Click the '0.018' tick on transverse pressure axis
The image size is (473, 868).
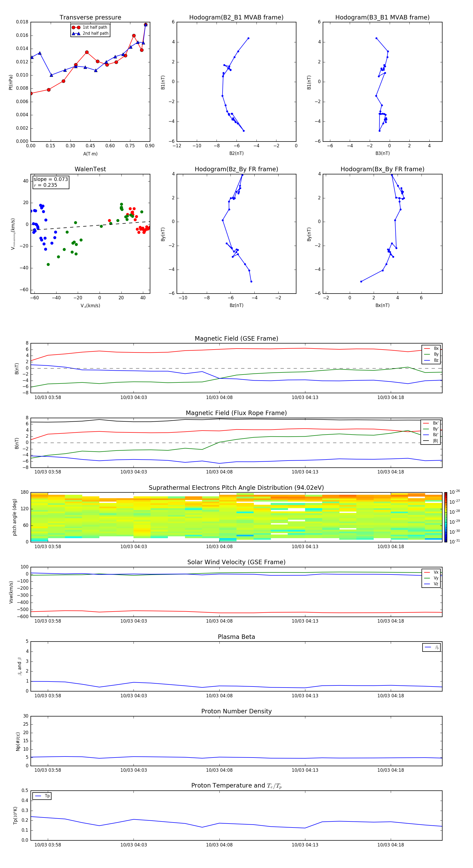pos(22,22)
